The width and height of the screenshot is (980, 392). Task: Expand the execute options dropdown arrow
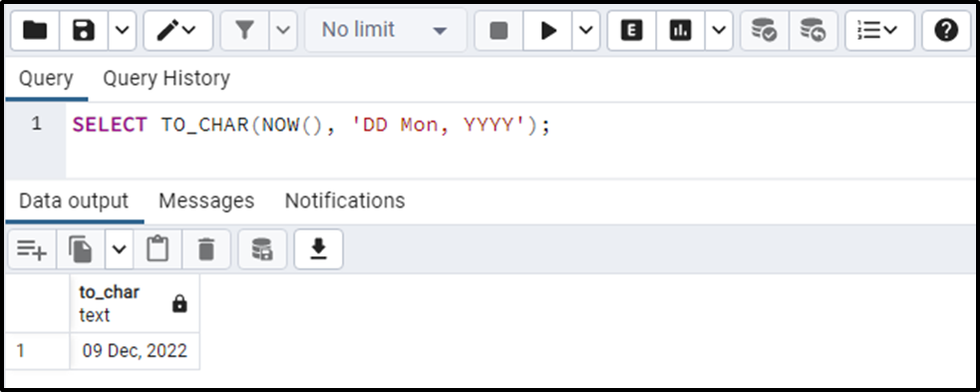(585, 30)
